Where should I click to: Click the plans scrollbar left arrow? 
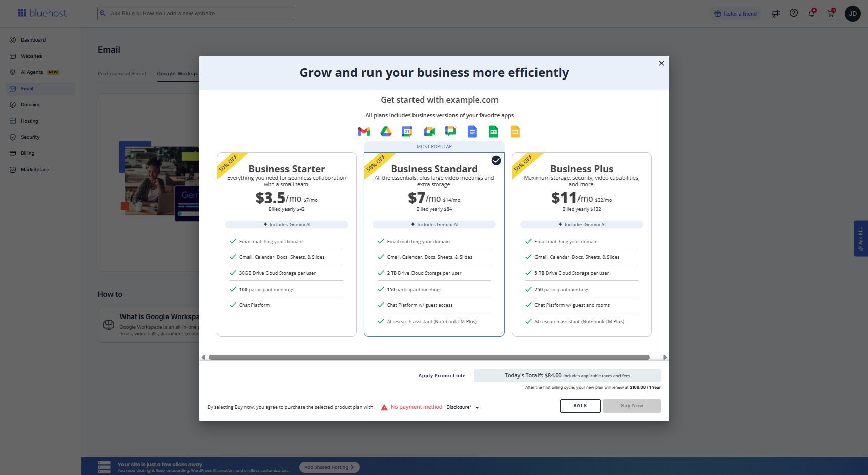203,358
